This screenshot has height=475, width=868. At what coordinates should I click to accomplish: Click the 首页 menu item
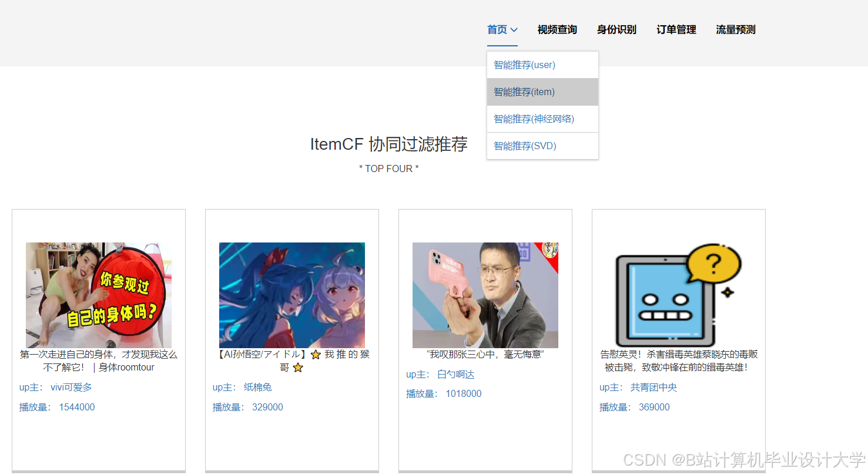coord(497,30)
